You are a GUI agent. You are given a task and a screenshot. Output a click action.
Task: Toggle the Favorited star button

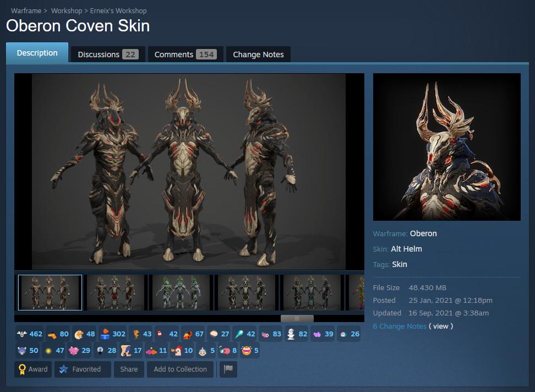point(83,369)
